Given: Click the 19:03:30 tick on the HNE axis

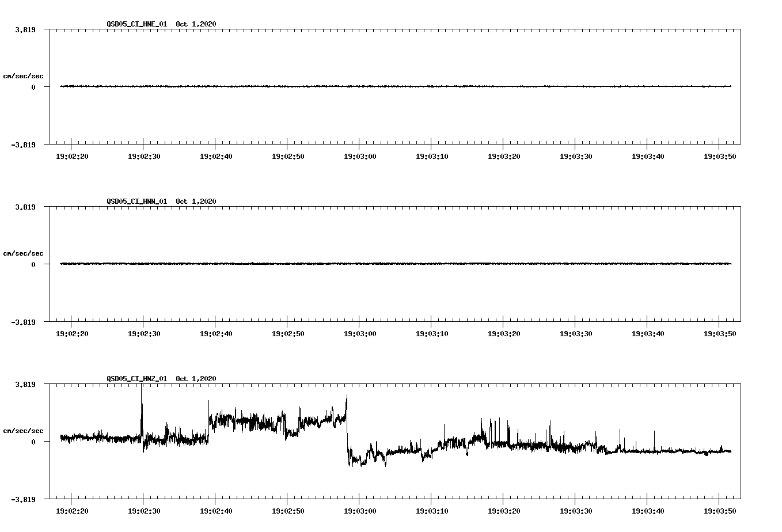Looking at the screenshot, I should click(x=576, y=155).
